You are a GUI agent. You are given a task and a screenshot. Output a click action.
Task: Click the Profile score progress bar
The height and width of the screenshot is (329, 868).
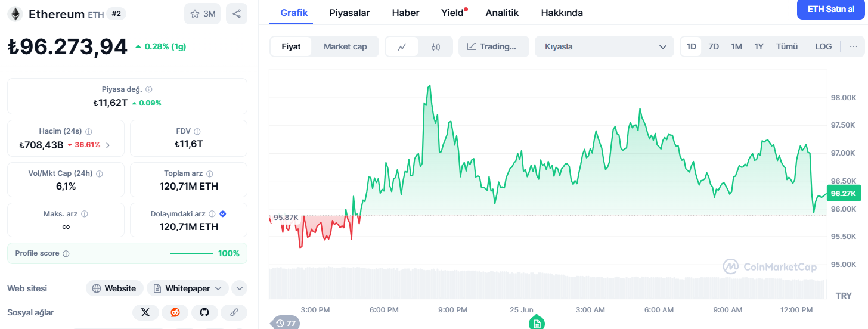click(191, 254)
